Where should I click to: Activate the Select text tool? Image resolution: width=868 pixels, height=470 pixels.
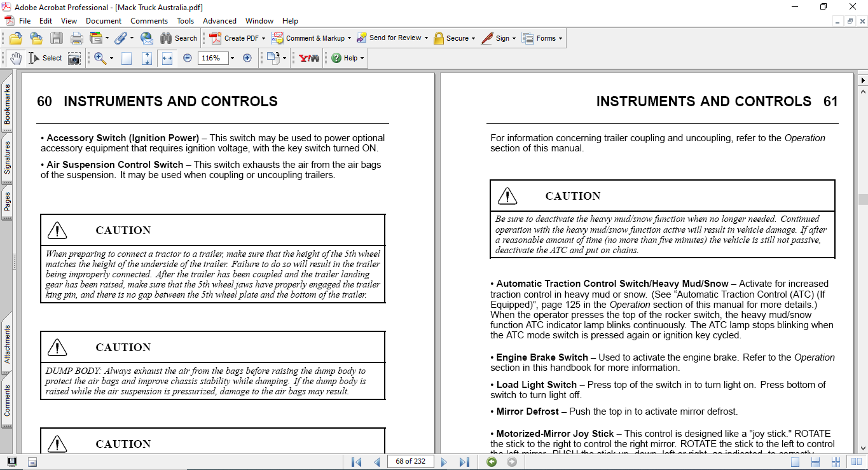coord(45,58)
